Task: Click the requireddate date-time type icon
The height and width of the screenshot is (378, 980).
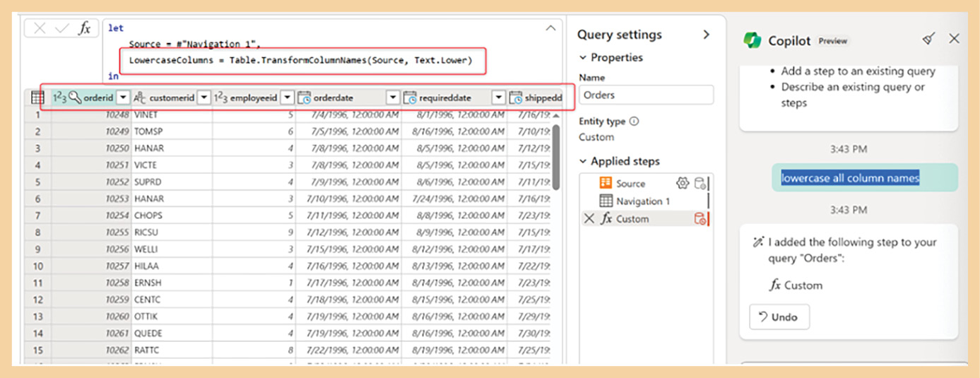Action: [411, 98]
